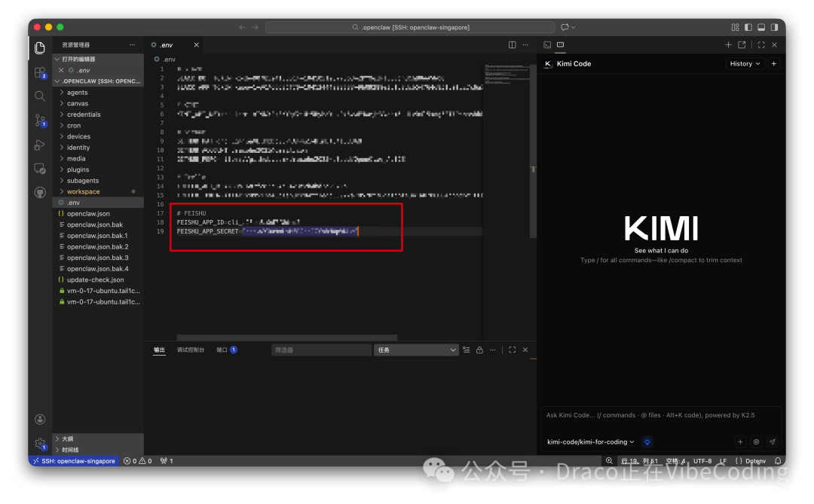
Task: Open the History dropdown in Kimi Code
Action: [745, 64]
